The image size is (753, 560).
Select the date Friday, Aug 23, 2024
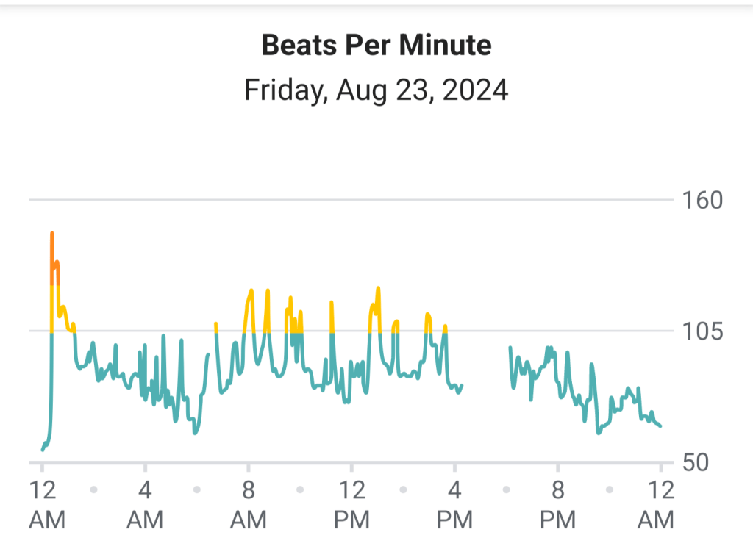[376, 90]
